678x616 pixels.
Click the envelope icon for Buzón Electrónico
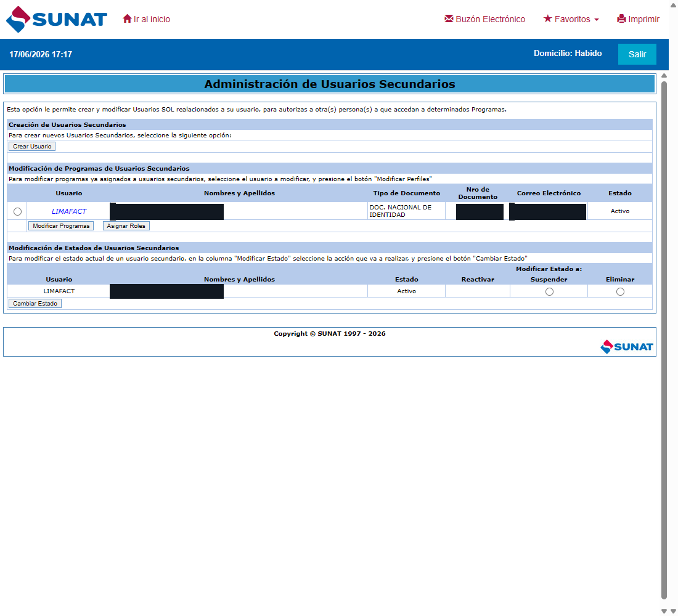449,18
